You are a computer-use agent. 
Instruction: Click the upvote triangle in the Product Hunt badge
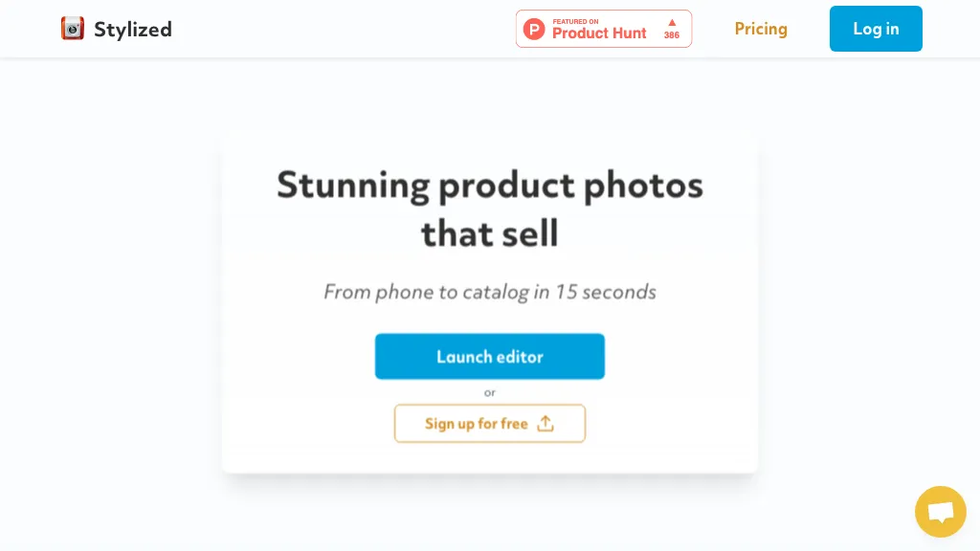[x=672, y=22]
